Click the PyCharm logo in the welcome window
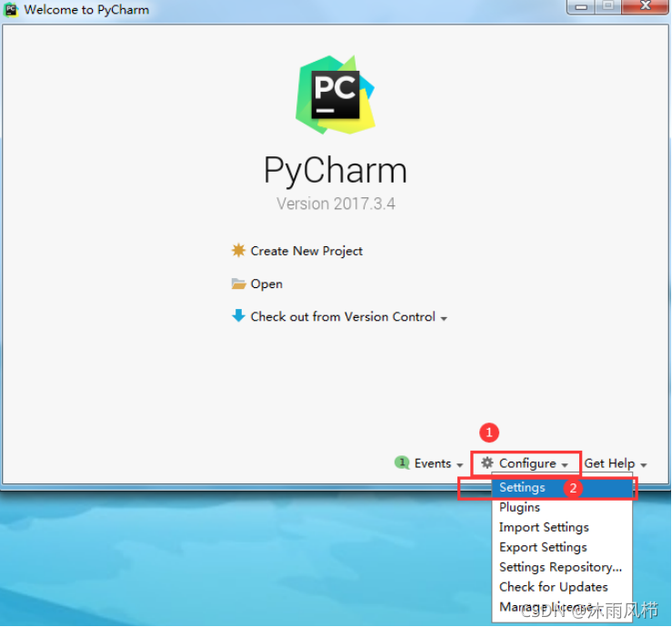The image size is (672, 627). pyautogui.click(x=336, y=95)
